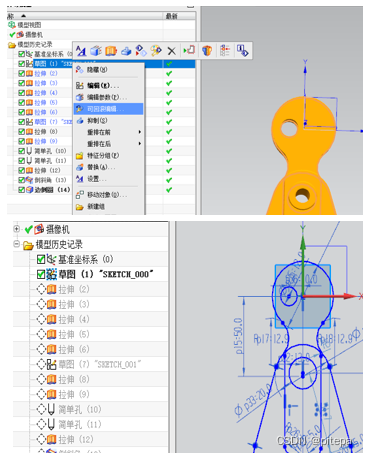Screen dimensions: 367x456
Task: Click the edit parameters cube icon in mini toolbar
Action: pos(96,51)
